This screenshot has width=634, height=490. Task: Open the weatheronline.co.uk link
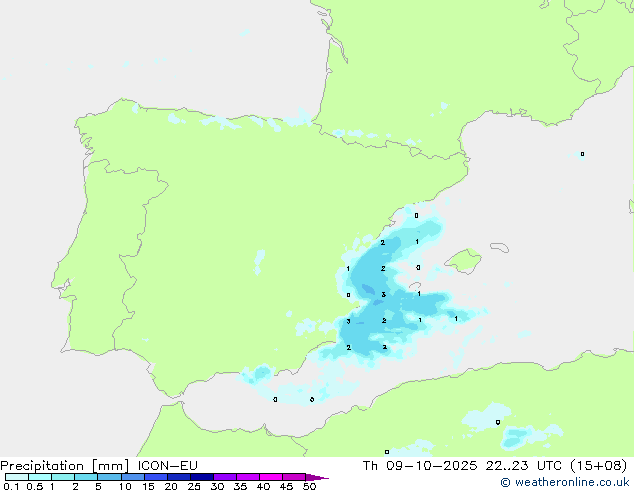click(565, 482)
